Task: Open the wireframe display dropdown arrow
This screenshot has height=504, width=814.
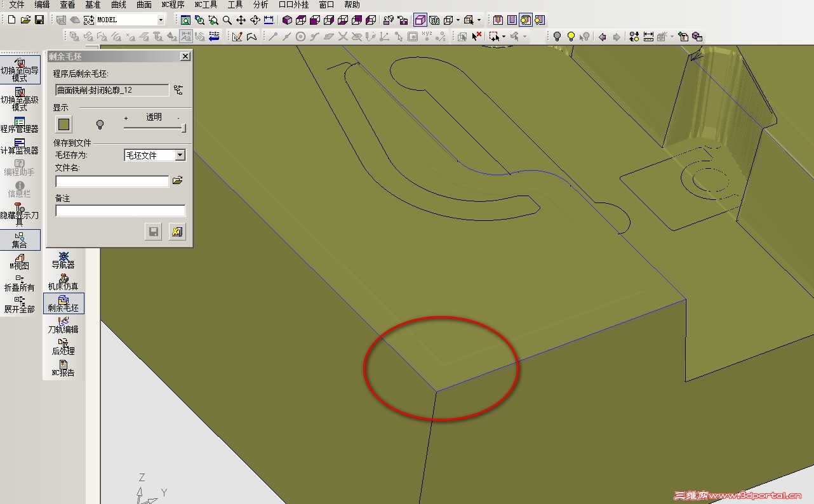Action: pyautogui.click(x=458, y=20)
